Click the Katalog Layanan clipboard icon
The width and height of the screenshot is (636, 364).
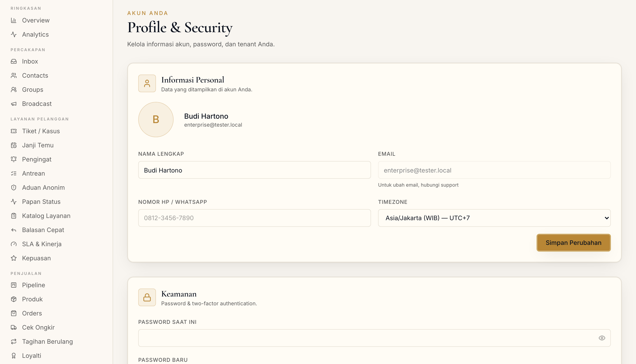[x=14, y=216]
